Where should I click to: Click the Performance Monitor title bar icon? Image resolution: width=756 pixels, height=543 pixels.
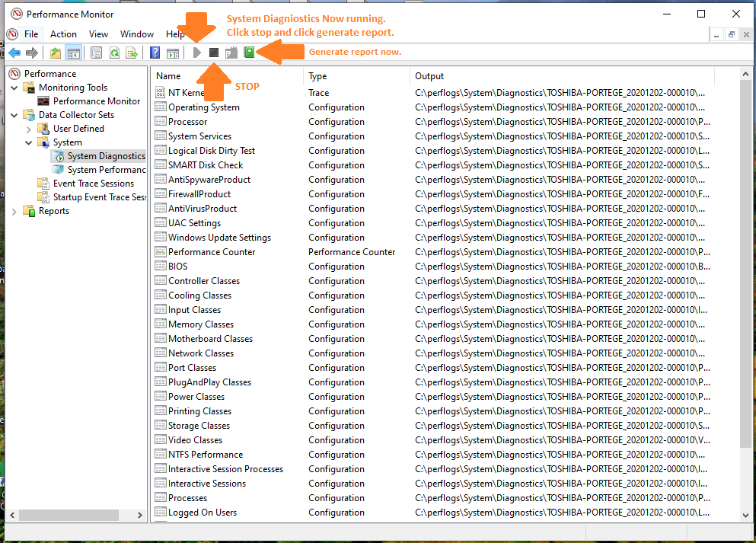(x=17, y=14)
